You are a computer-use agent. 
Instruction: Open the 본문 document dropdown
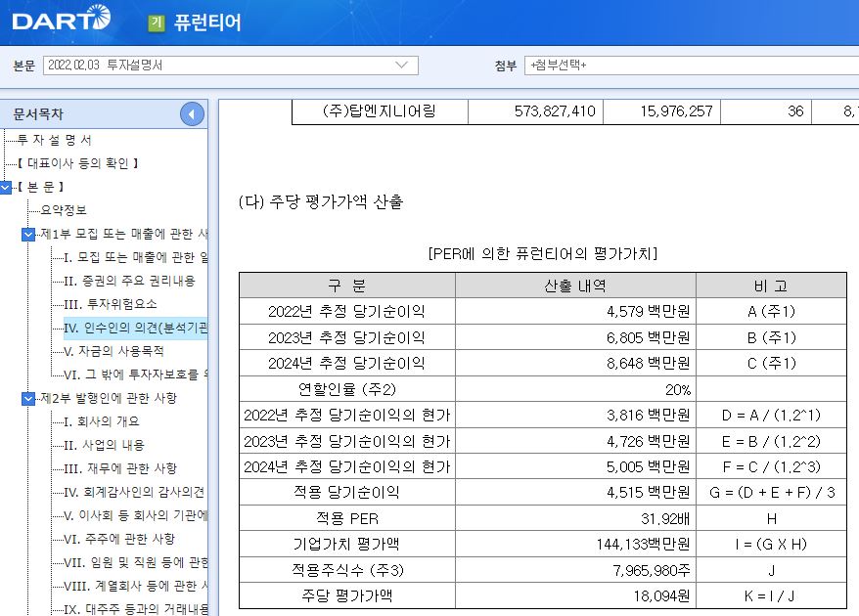[x=230, y=66]
